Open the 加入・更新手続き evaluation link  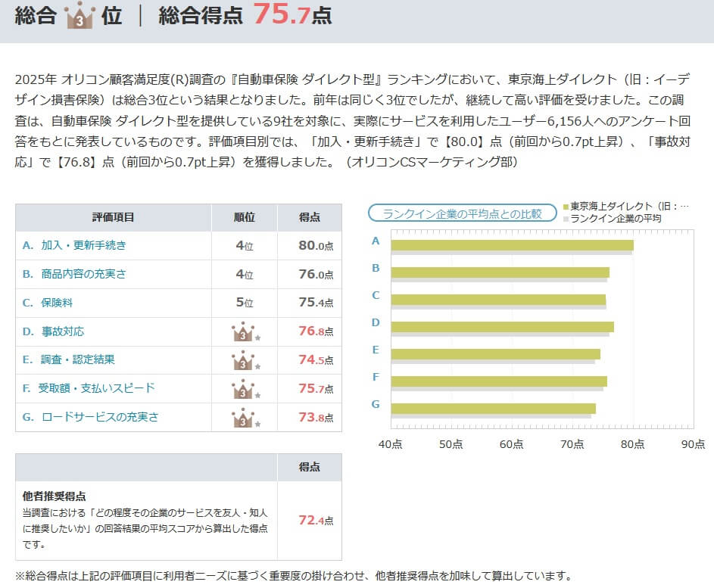pos(74,245)
